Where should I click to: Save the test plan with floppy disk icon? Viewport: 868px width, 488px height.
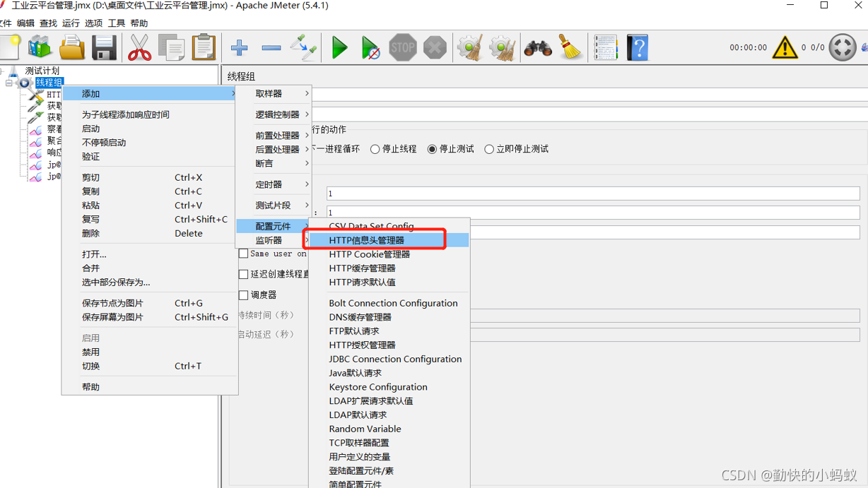[x=104, y=48]
